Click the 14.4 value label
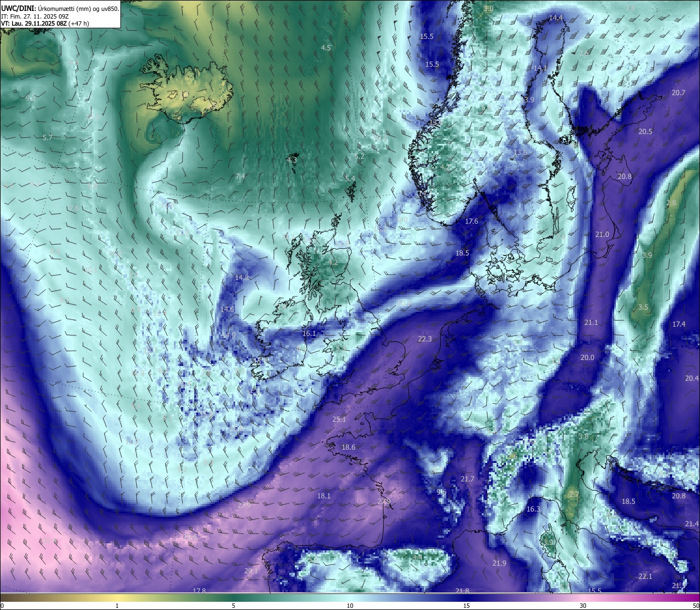 [x=556, y=18]
